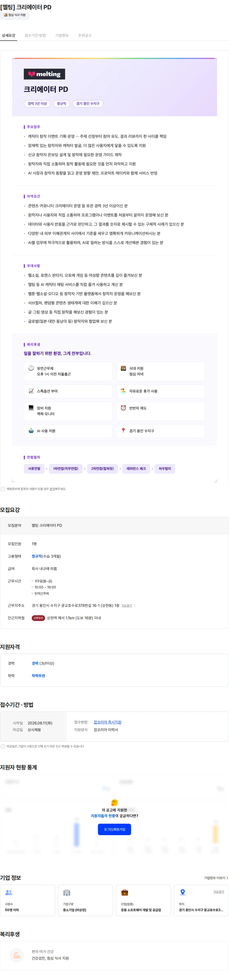Click the 경력 3년 이상 tag

pos(37,103)
